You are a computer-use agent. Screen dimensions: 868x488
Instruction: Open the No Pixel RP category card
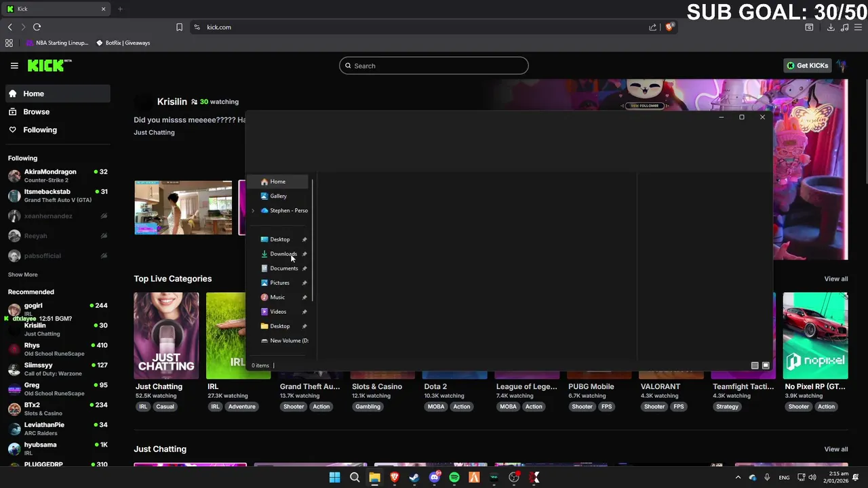(x=815, y=335)
